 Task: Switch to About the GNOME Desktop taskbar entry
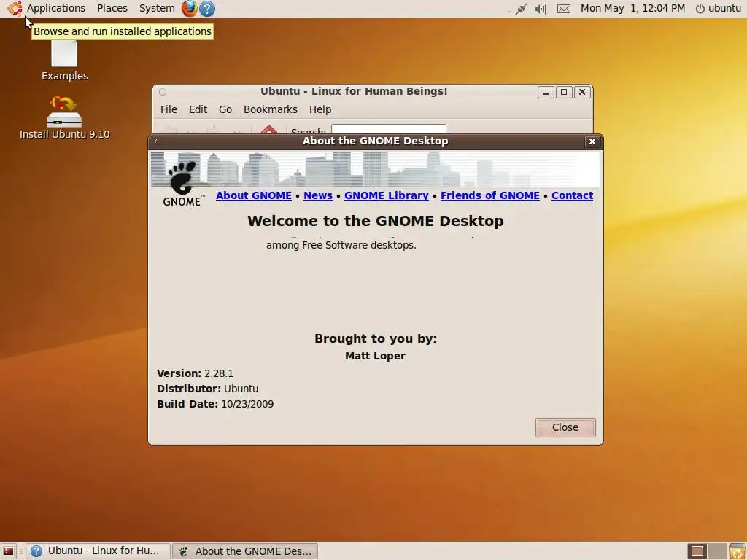coord(245,551)
